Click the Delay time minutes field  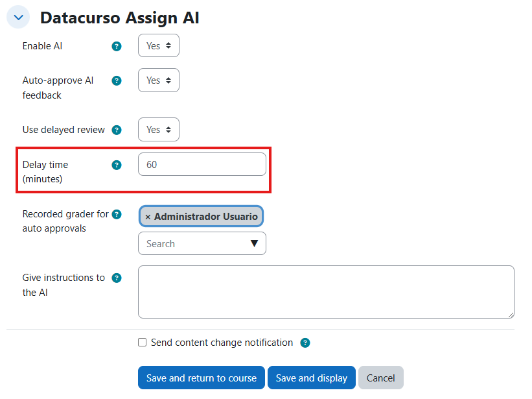pyautogui.click(x=202, y=165)
